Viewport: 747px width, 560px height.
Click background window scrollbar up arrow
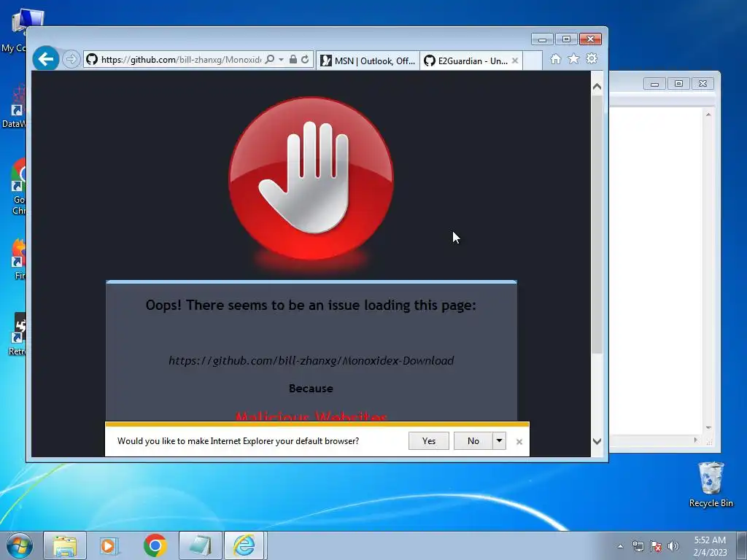[x=708, y=114]
